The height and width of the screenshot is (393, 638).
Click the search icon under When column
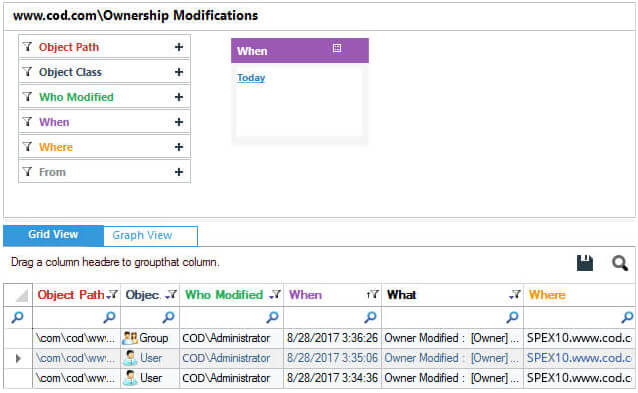(x=370, y=317)
